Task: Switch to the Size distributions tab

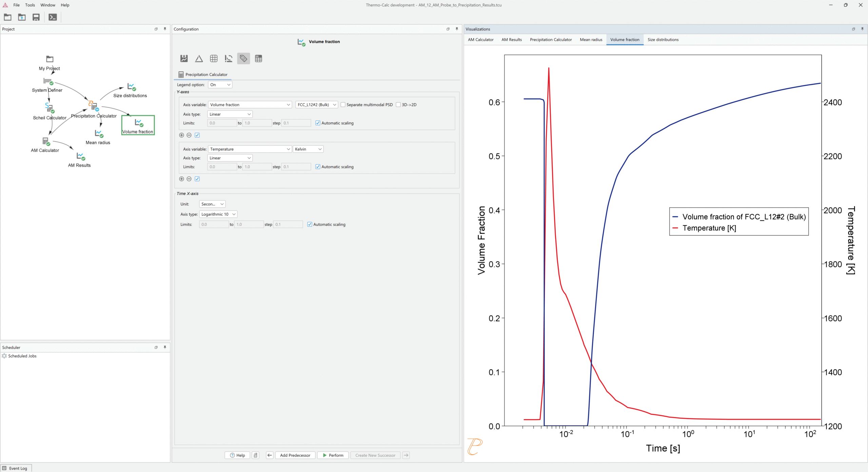Action: (x=663, y=40)
